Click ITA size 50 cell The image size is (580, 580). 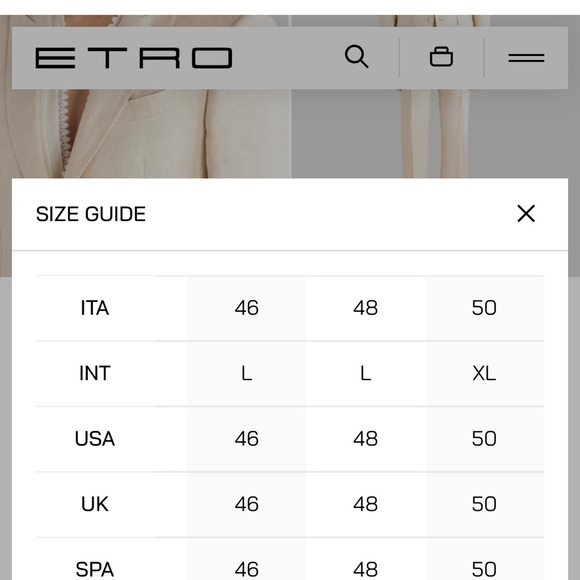(484, 308)
